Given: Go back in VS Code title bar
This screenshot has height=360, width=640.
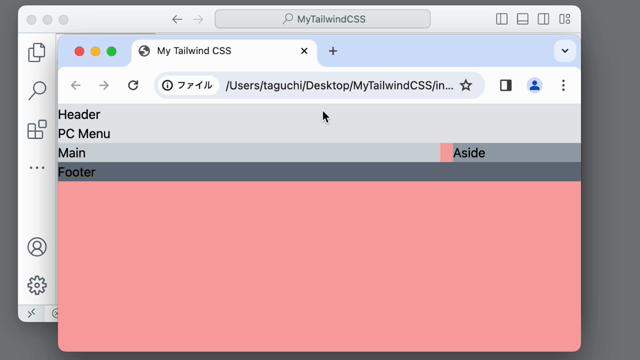Looking at the screenshot, I should pos(177,19).
